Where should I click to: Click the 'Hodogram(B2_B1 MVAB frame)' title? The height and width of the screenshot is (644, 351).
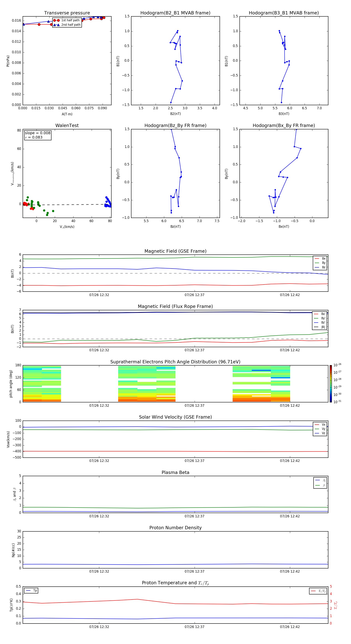pyautogui.click(x=175, y=13)
